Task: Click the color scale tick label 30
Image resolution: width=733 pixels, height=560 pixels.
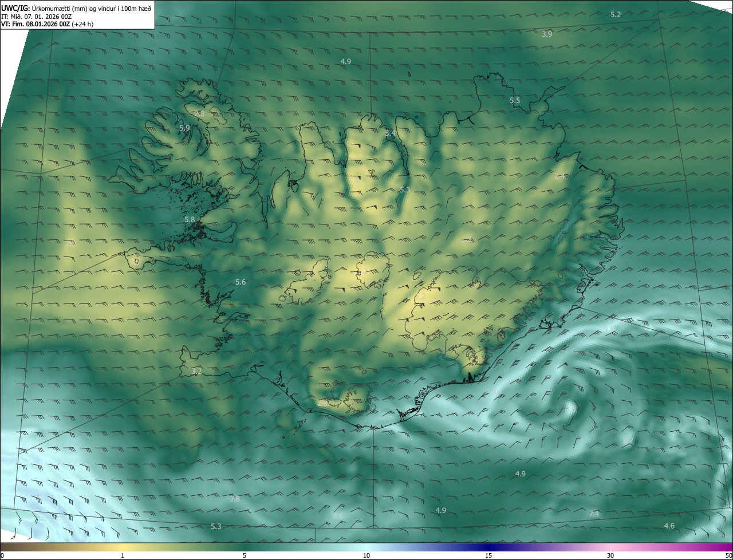Action: point(610,556)
